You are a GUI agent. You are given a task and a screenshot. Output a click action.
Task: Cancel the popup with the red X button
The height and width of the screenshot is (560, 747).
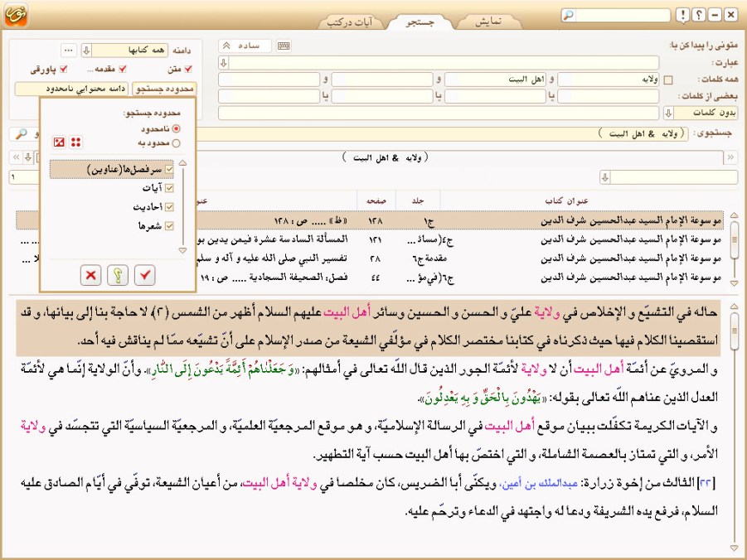[90, 275]
